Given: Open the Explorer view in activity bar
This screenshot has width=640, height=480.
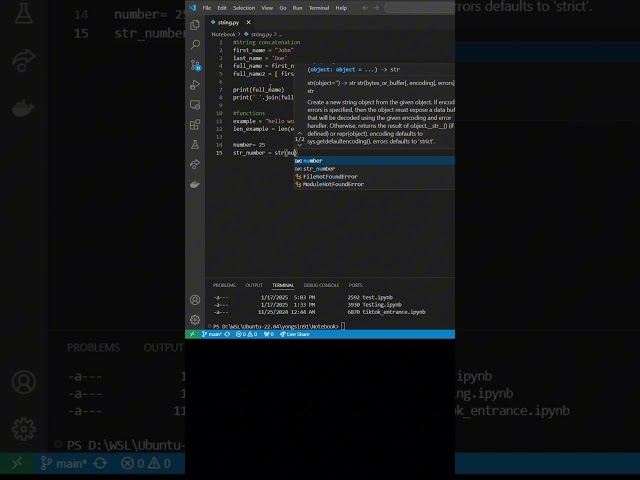Looking at the screenshot, I should (195, 25).
